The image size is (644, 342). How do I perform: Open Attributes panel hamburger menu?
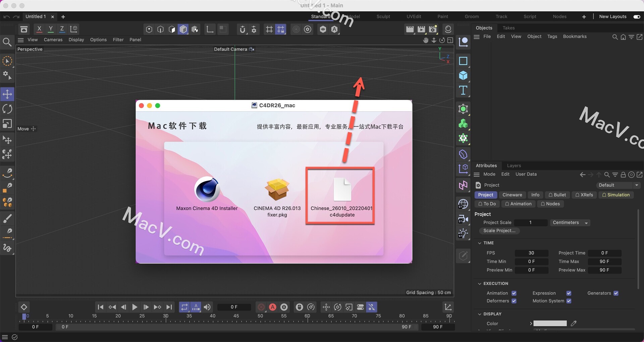(x=477, y=174)
